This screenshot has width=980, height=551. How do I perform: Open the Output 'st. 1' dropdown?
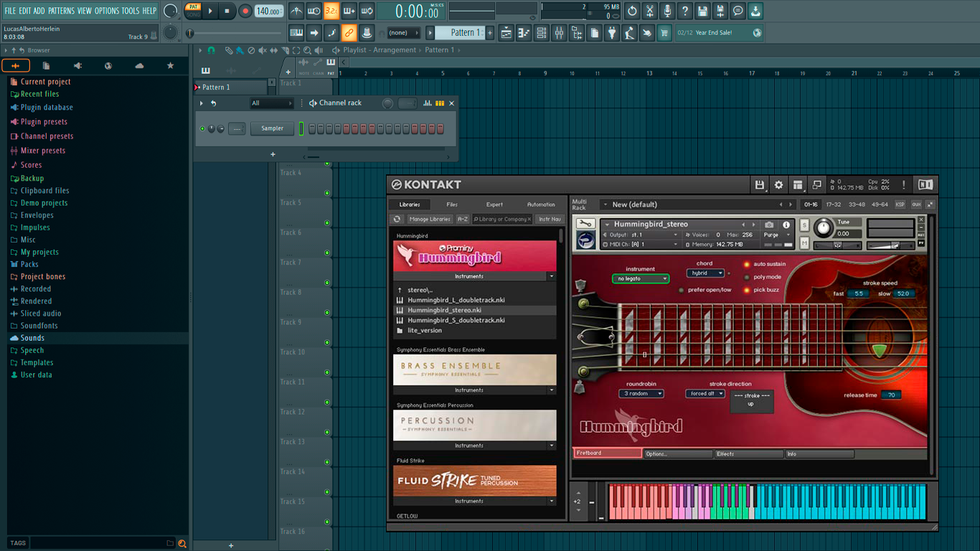641,235
